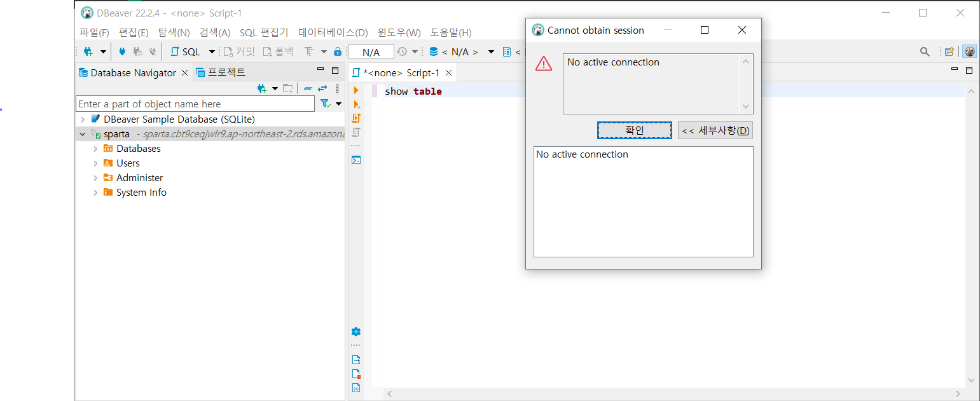Select active connection via < N/A > database selector
980x401 pixels.
455,51
